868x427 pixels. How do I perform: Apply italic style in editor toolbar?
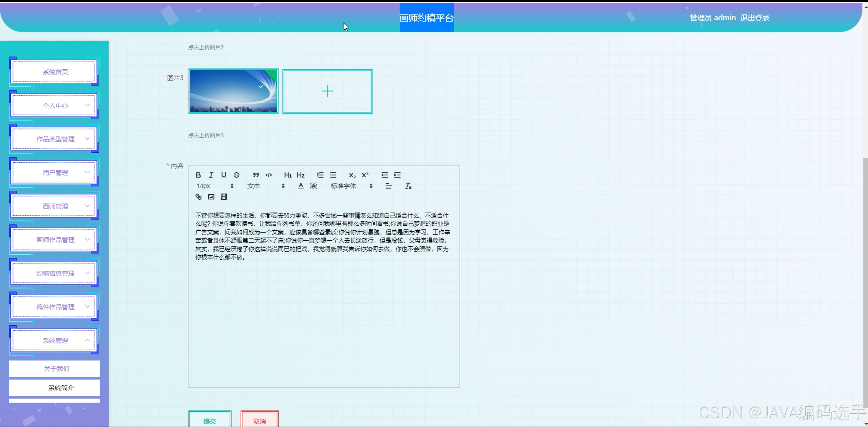(x=211, y=175)
